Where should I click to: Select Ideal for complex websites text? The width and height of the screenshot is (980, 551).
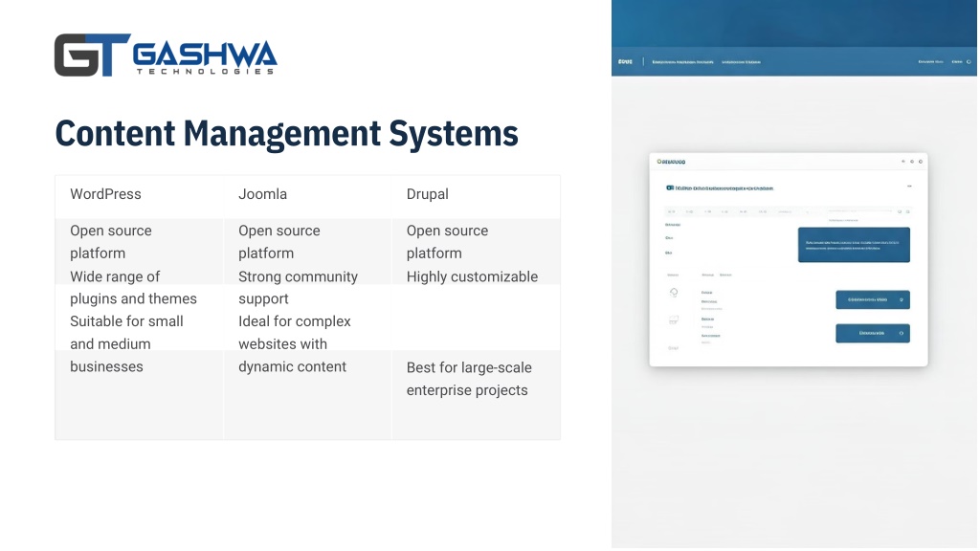pyautogui.click(x=295, y=344)
